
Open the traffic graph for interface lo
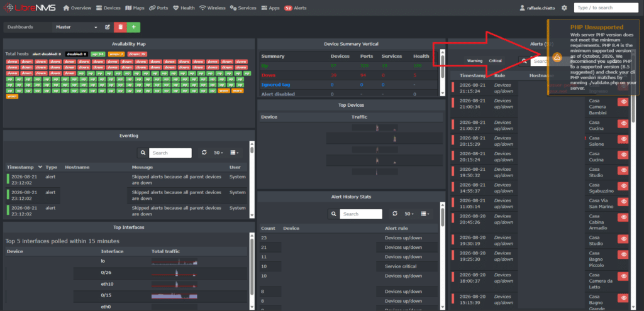pyautogui.click(x=175, y=261)
